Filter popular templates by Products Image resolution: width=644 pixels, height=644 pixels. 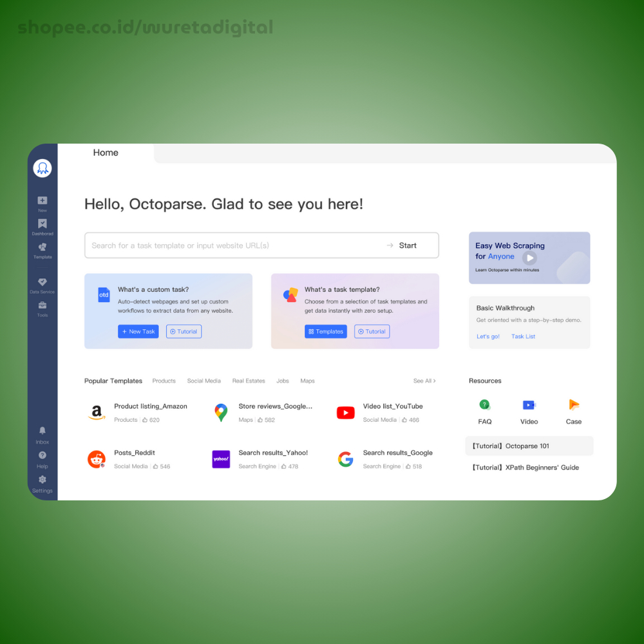tap(164, 381)
